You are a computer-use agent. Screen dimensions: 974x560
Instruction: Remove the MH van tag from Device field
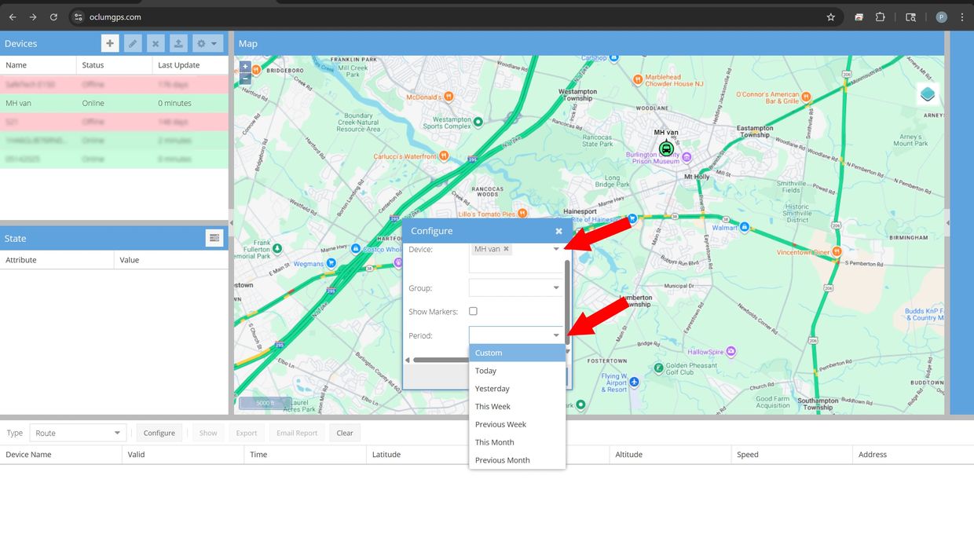coord(506,249)
